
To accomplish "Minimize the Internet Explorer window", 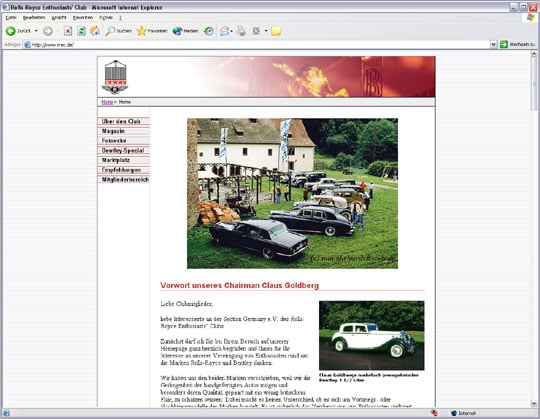I will [514, 7].
